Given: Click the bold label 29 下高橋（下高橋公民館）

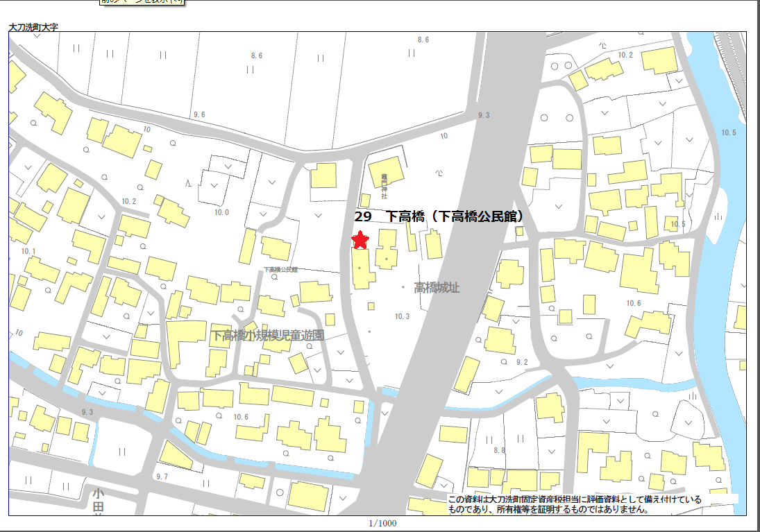Looking at the screenshot, I should (439, 216).
